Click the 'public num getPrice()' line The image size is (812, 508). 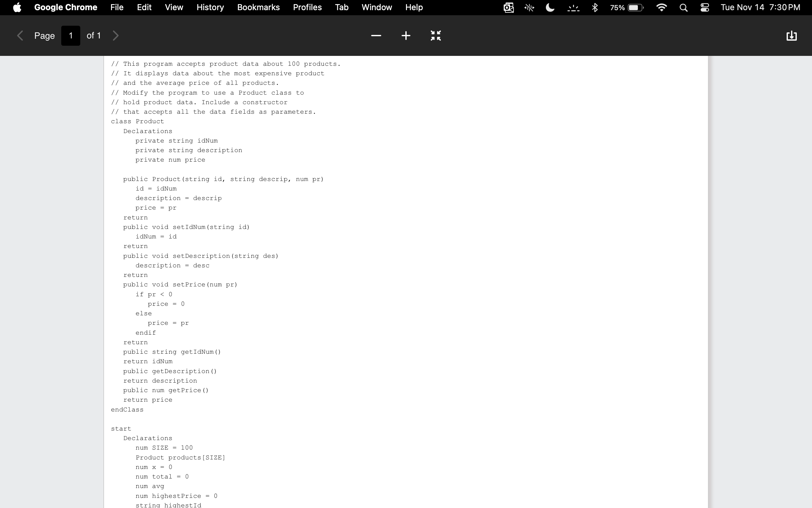(x=166, y=391)
